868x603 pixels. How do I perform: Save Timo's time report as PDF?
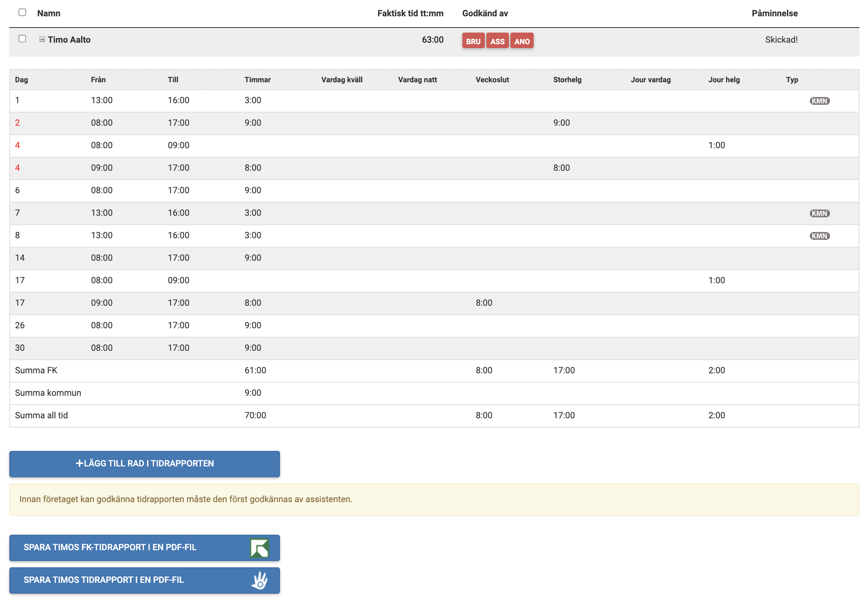tap(104, 580)
